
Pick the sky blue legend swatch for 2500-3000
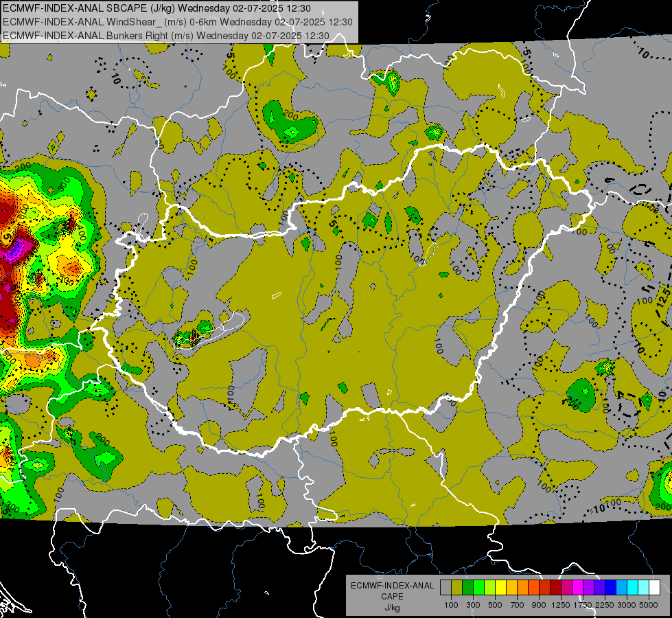click(x=622, y=587)
